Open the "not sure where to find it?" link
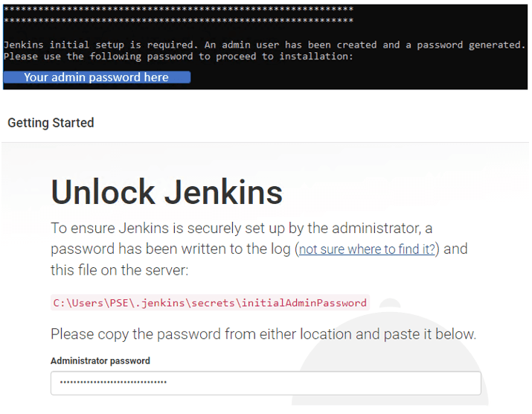 point(367,249)
